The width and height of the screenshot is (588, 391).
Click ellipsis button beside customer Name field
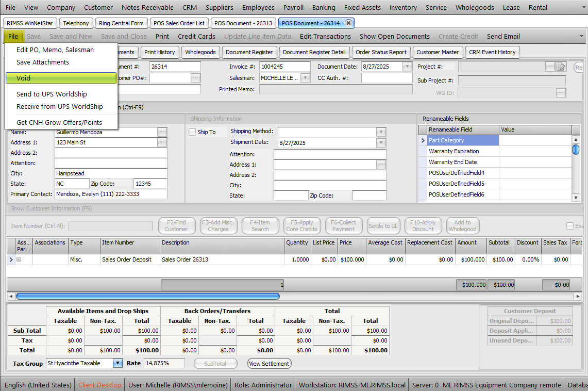162,132
